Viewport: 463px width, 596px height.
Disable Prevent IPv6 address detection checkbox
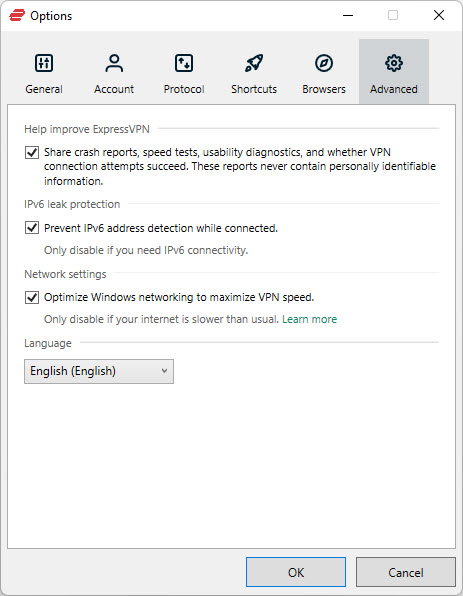point(32,228)
